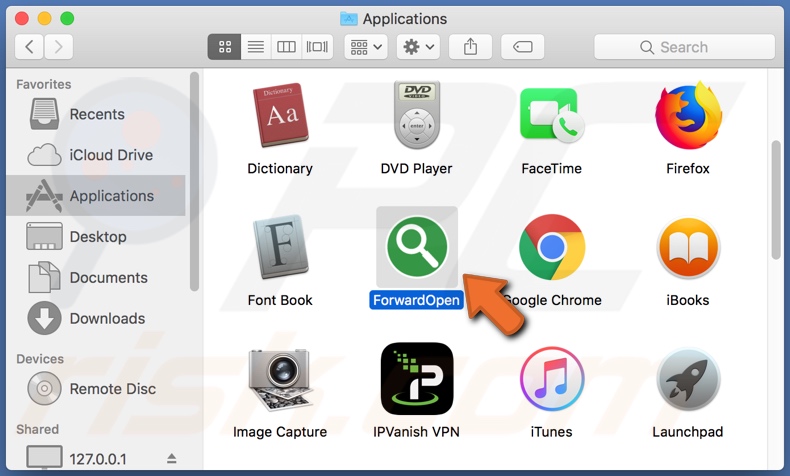Screen dimensions: 790x476
Task: Select the iTunes app icon
Action: (552, 379)
